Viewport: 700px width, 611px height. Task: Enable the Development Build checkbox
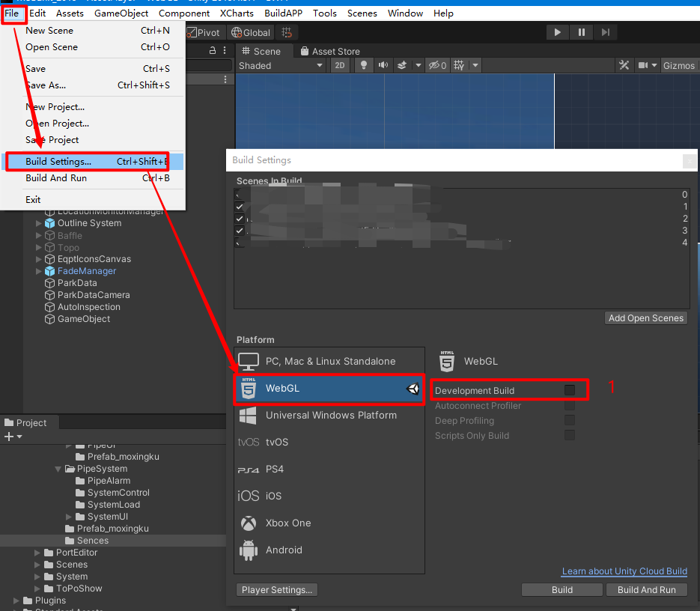[569, 390]
